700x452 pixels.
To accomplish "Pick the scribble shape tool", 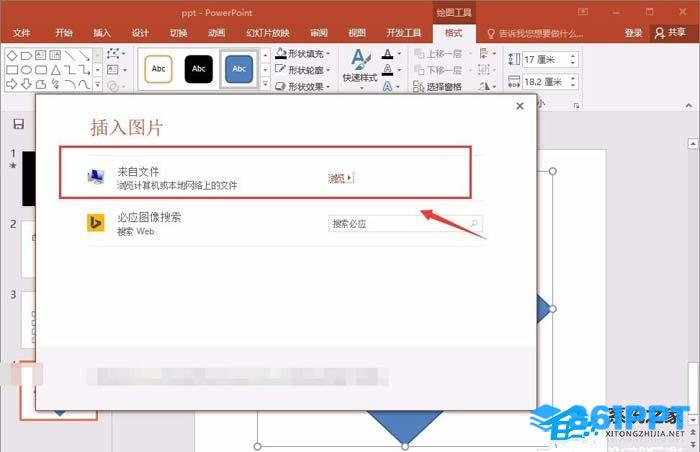I will click(55, 84).
